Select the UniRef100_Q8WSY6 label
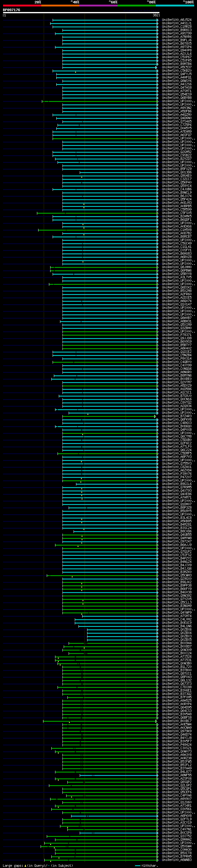Image resolution: width=197 pixels, height=868 pixels. click(177, 81)
